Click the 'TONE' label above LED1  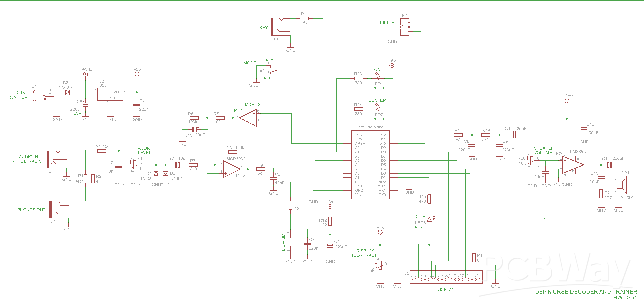(377, 69)
